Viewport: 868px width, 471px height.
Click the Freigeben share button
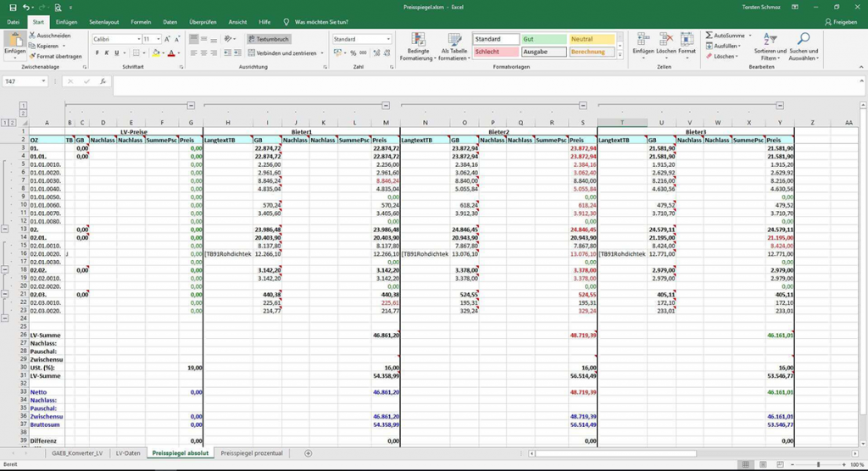point(841,22)
